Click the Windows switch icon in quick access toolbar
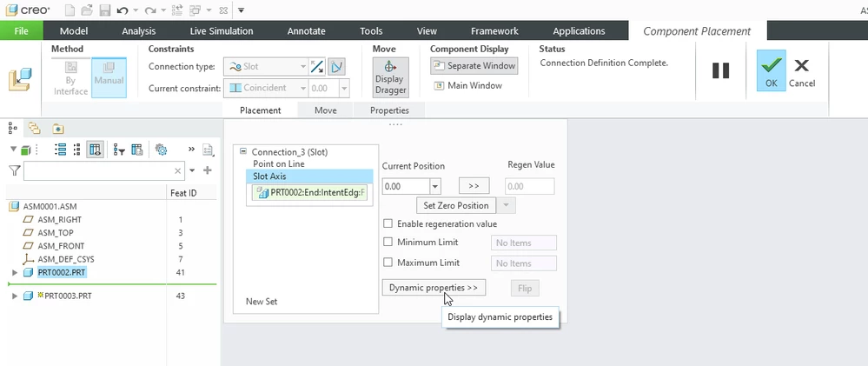This screenshot has height=366, width=868. click(x=195, y=10)
